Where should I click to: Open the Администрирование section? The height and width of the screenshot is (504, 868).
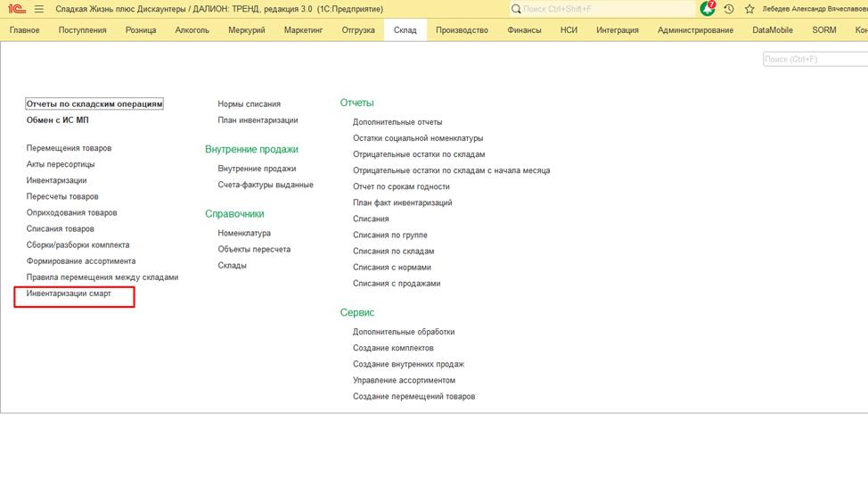tap(695, 30)
